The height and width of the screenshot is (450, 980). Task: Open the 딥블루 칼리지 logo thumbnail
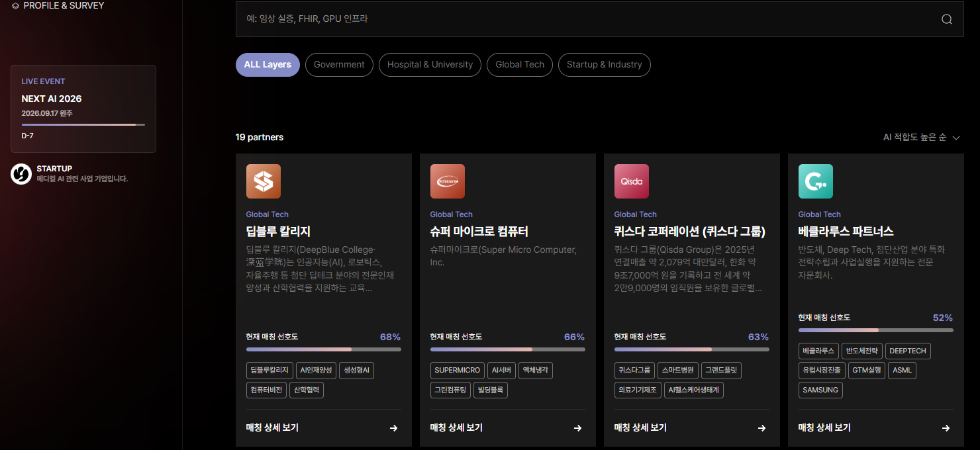(x=264, y=181)
